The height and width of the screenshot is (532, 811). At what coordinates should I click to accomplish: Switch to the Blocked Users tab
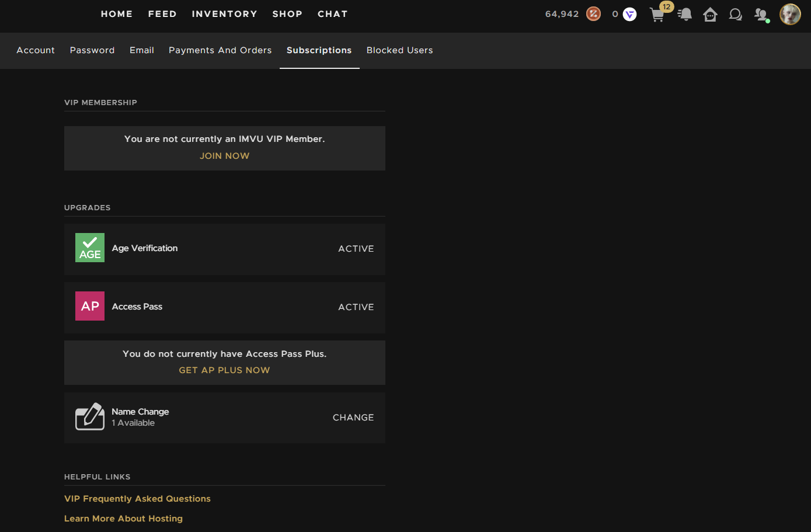point(400,50)
